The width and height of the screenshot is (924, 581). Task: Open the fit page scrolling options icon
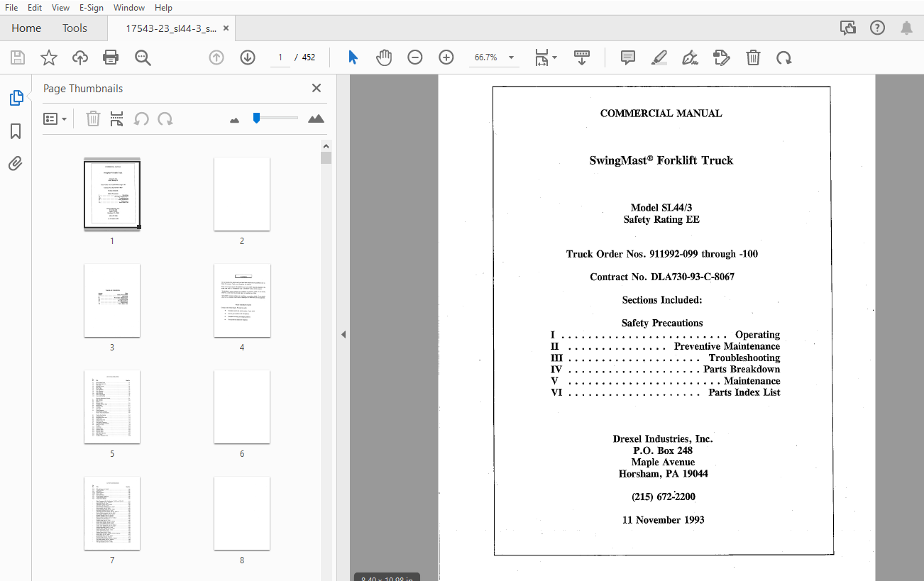[x=545, y=57]
